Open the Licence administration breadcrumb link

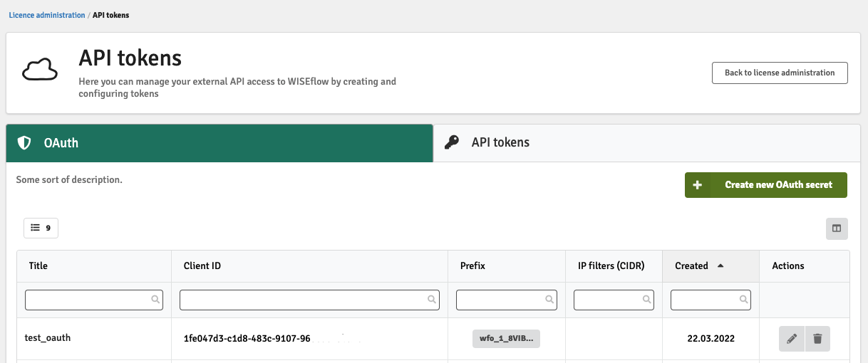[x=47, y=15]
